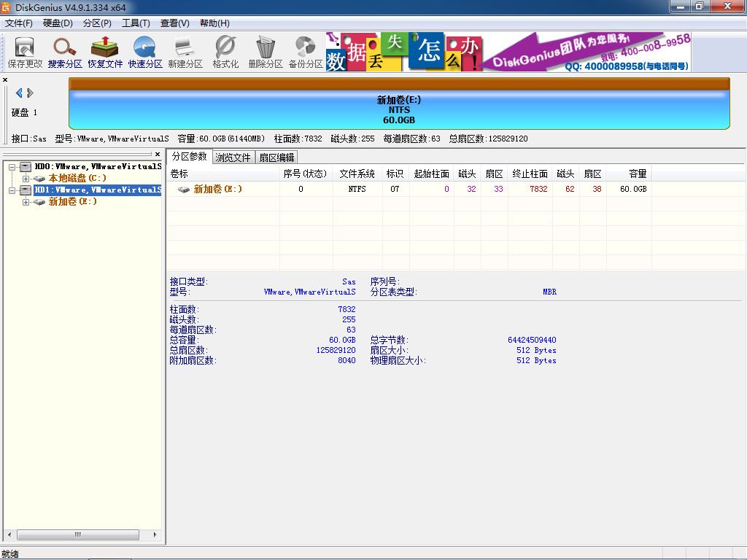This screenshot has height=560, width=747.
Task: Go to previous disk with left arrow
Action: (19, 93)
